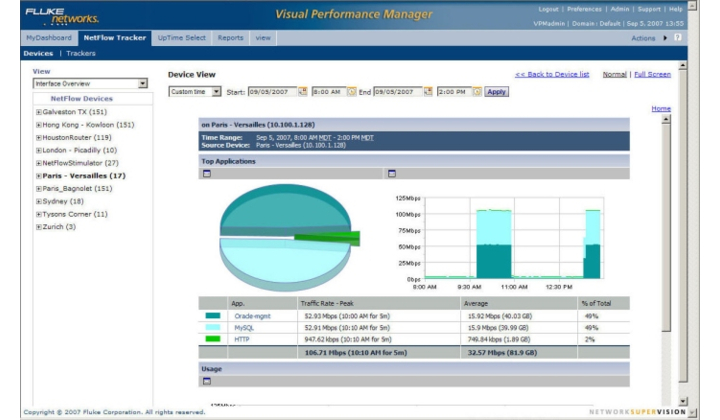Expand the Sydney device node
The image size is (720, 420).
coord(39,202)
